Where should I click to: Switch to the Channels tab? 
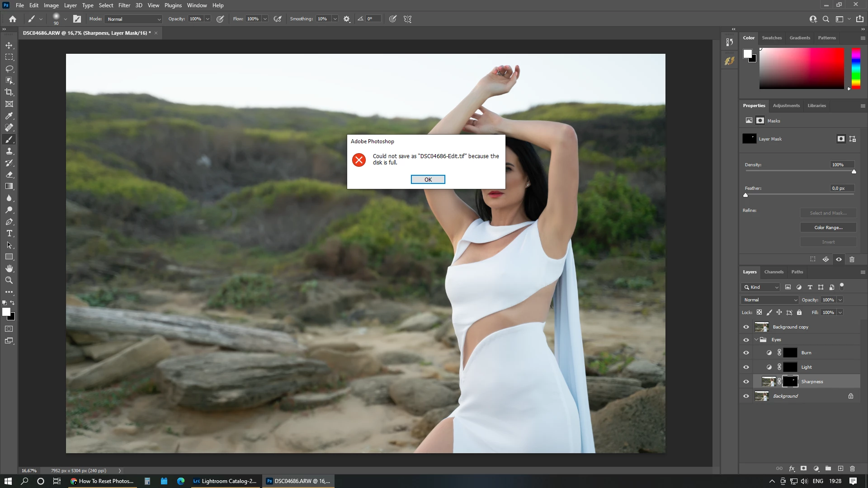pyautogui.click(x=774, y=272)
